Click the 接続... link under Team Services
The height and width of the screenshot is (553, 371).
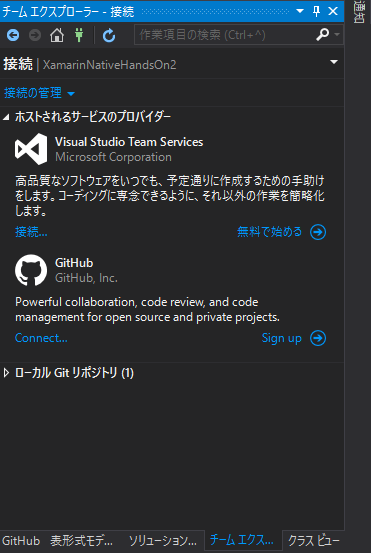click(x=31, y=232)
